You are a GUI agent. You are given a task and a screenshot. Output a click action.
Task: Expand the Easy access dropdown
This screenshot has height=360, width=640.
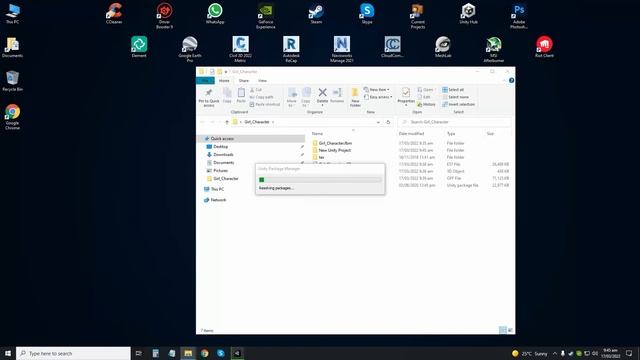coord(378,97)
